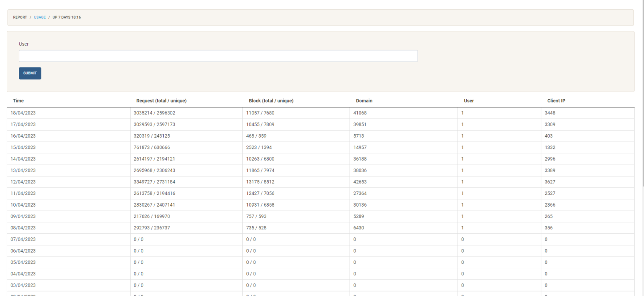This screenshot has width=644, height=296.
Task: Click block value 13175 / 8512
Action: [x=262, y=182]
